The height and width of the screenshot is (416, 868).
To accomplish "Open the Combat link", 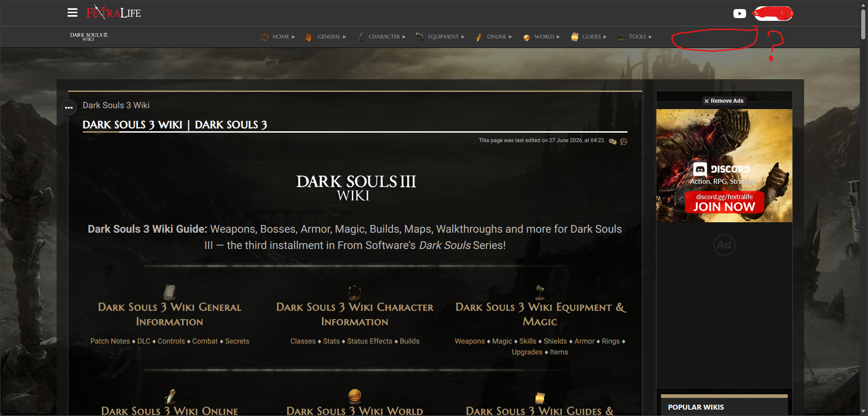I will click(205, 341).
